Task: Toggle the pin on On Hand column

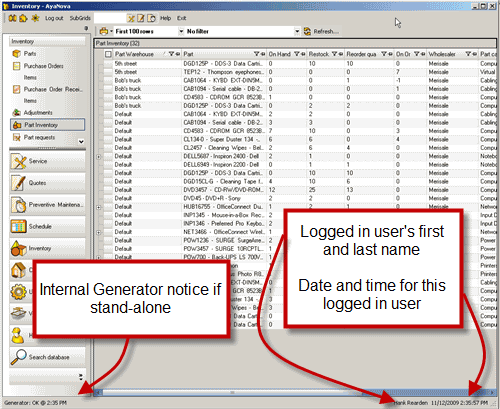Action: coord(303,54)
